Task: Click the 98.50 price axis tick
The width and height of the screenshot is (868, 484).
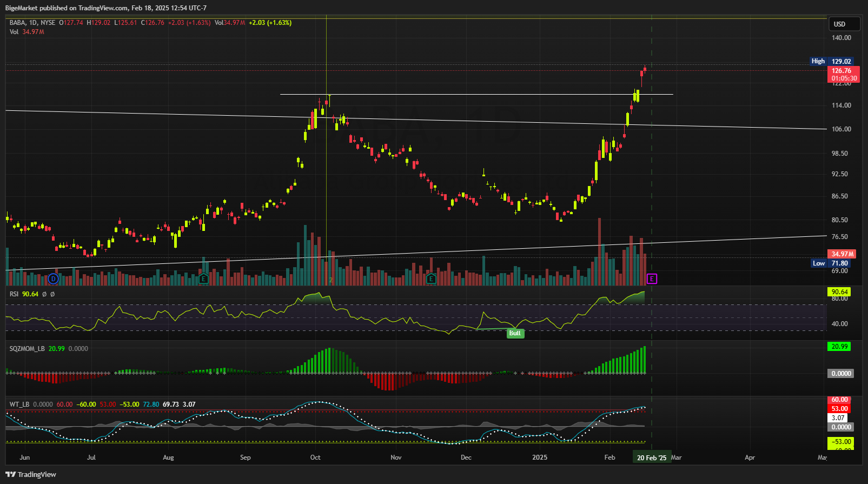Action: click(x=840, y=154)
